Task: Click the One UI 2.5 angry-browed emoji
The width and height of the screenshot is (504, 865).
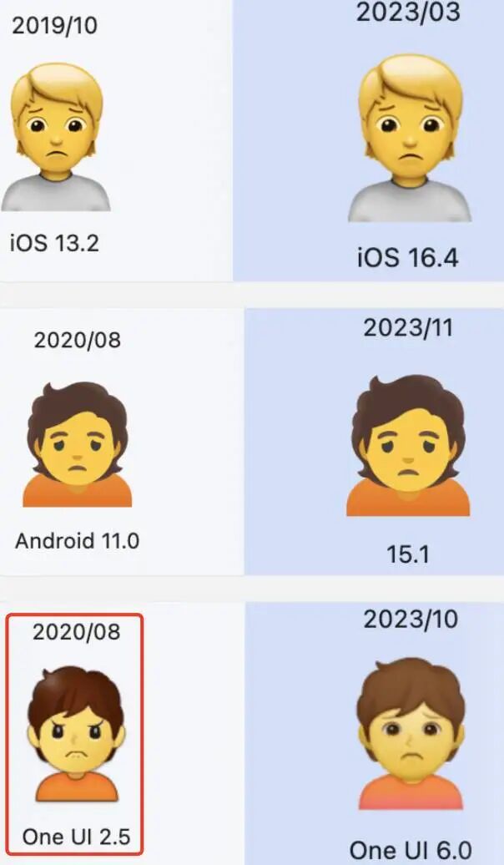Action: [x=77, y=734]
